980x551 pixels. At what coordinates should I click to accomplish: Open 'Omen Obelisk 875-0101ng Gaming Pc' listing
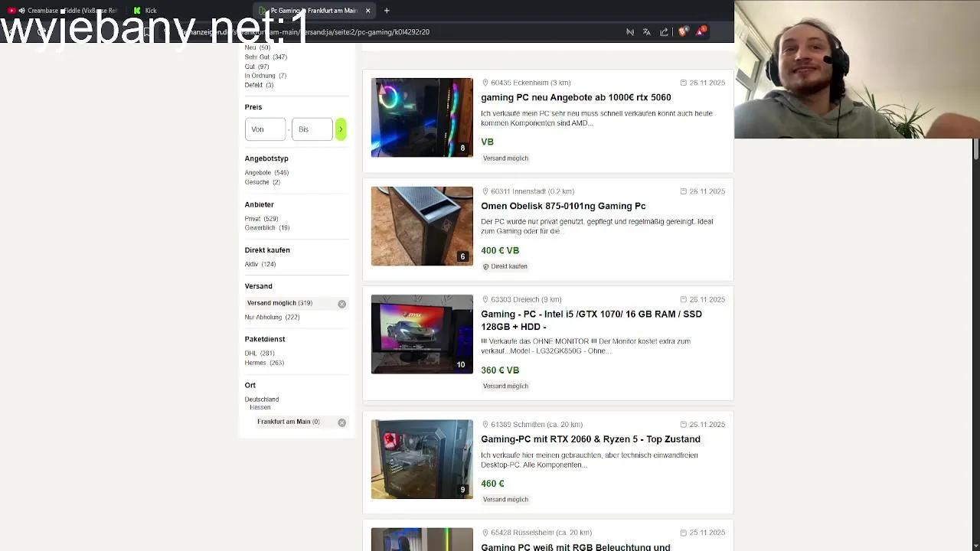click(x=563, y=206)
